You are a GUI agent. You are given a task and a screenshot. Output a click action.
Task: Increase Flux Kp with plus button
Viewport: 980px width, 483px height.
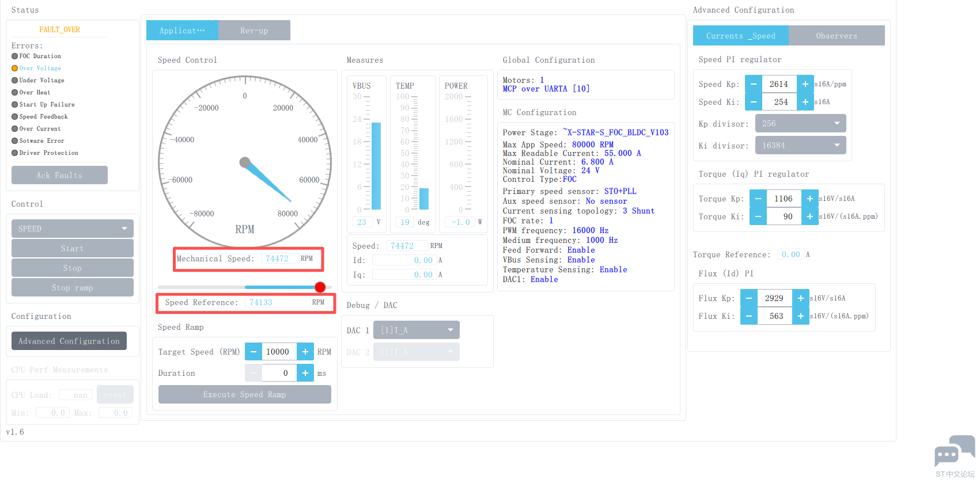click(x=800, y=298)
